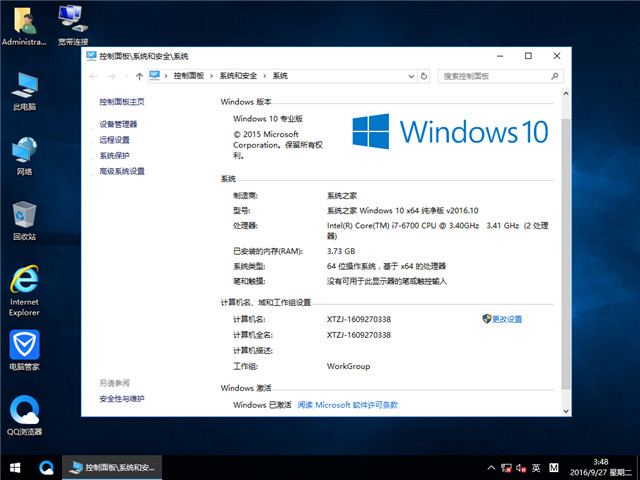Click 更改设置 shield link
The height and width of the screenshot is (480, 640).
502,319
